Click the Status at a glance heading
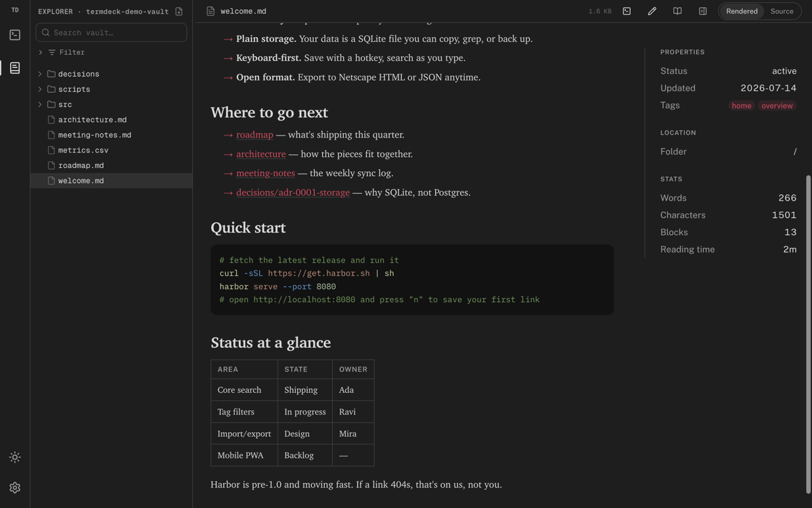Viewport: 812px width, 508px height. pyautogui.click(x=271, y=343)
